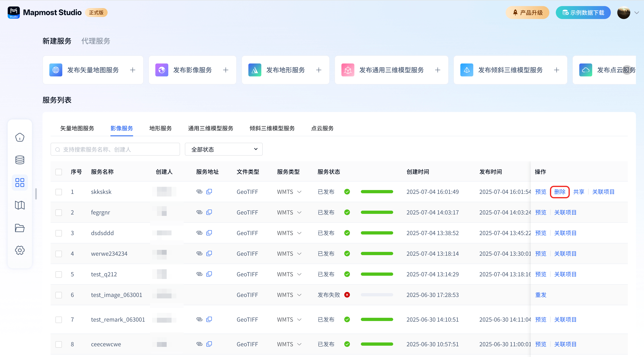Switch to 代理服务 tab

[96, 41]
